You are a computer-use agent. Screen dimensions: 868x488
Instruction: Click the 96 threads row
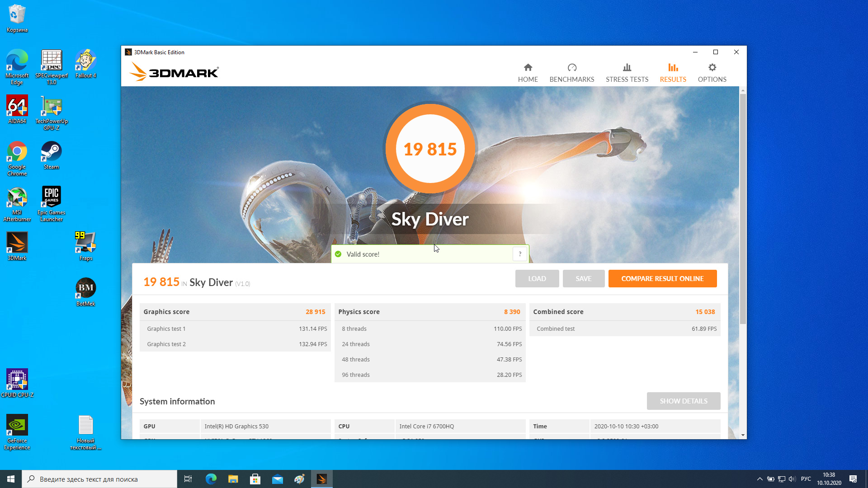click(430, 375)
